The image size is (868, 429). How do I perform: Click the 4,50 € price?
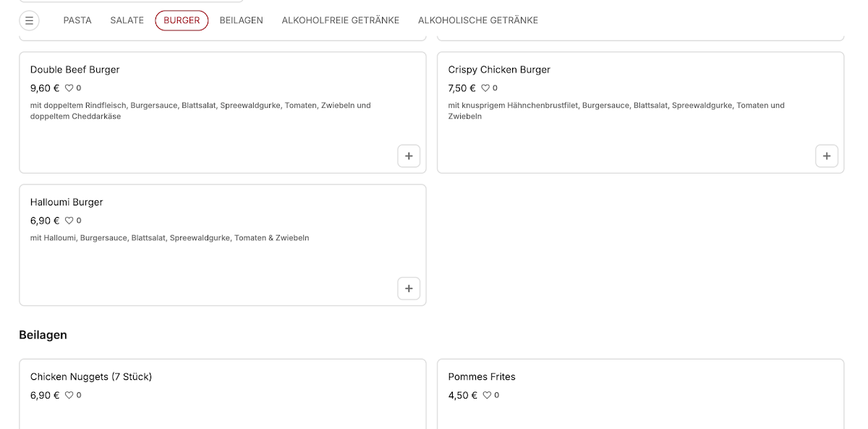point(463,395)
